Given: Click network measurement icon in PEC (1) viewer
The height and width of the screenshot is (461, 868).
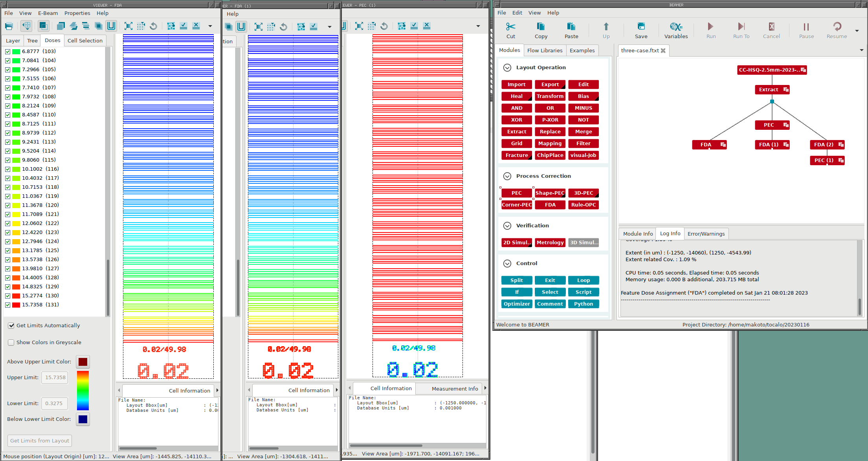Looking at the screenshot, I should [402, 26].
